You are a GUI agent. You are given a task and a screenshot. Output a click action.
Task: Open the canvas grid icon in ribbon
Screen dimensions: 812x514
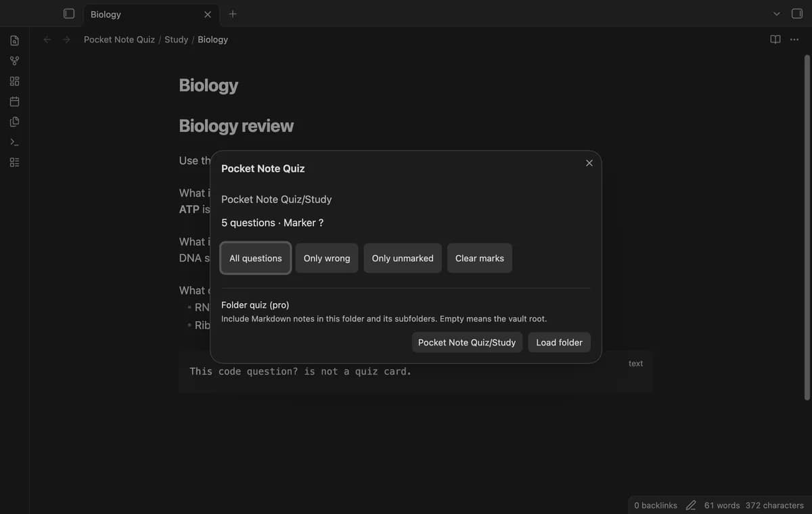(x=14, y=81)
